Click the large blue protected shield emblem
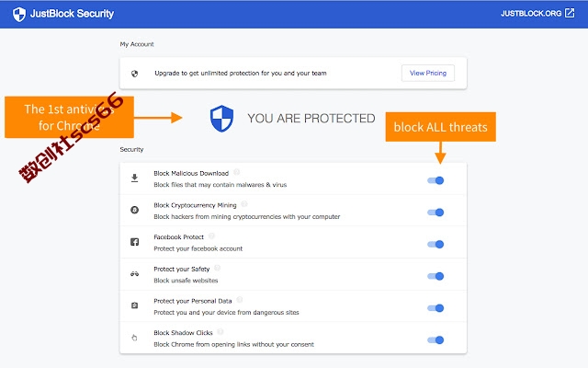Image resolution: width=588 pixels, height=368 pixels. [221, 119]
